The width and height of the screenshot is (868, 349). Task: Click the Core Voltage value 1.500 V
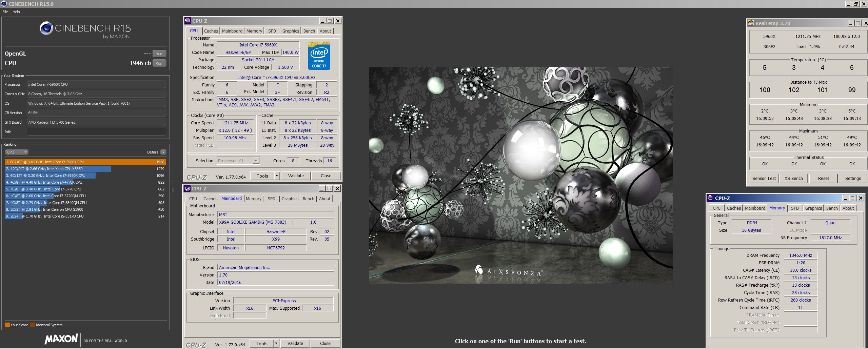click(x=285, y=67)
